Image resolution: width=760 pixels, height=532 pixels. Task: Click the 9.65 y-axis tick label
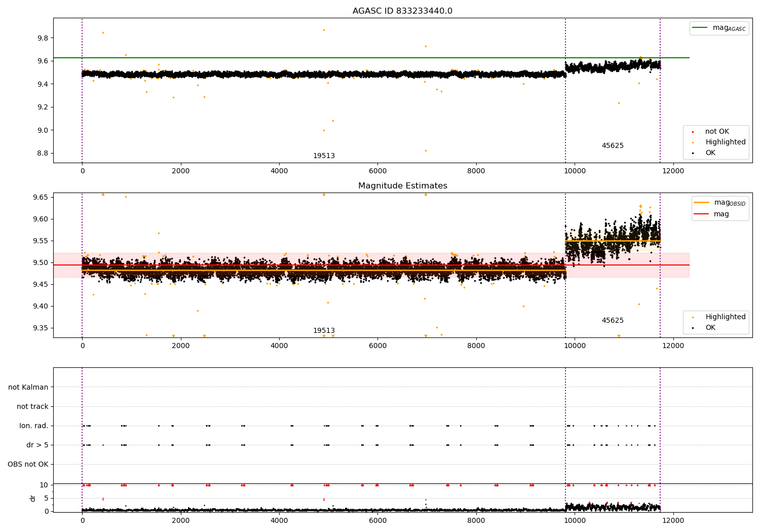pos(41,198)
